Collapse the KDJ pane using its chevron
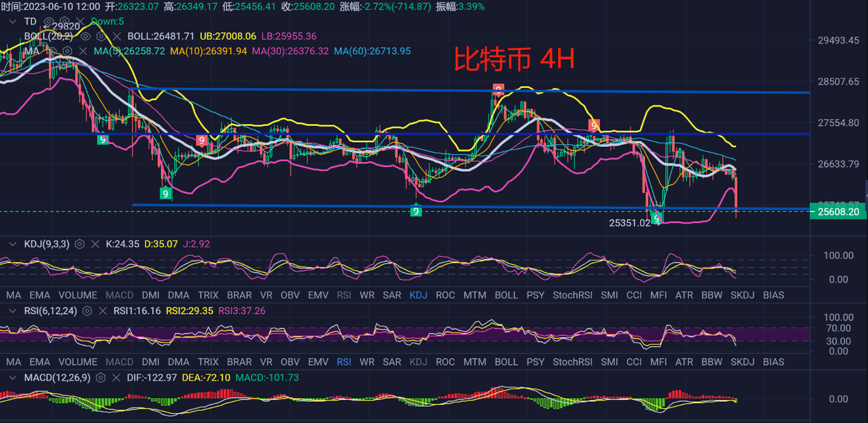 (x=12, y=244)
